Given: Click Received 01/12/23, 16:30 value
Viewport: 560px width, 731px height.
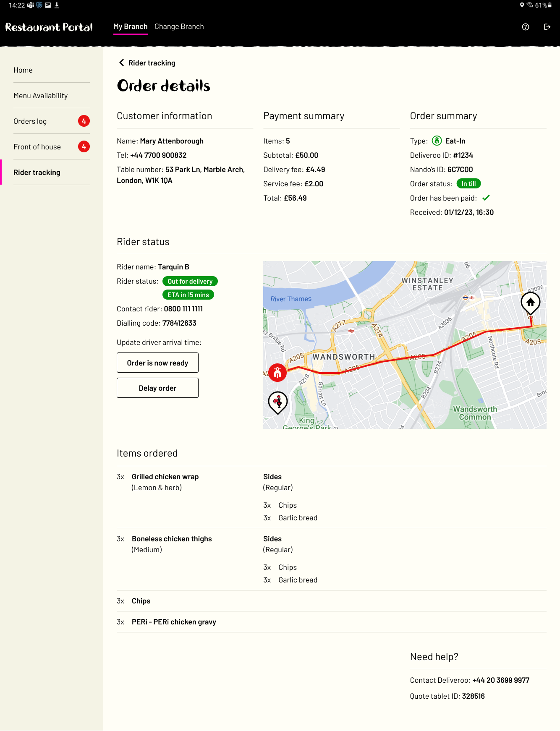Looking at the screenshot, I should 469,212.
